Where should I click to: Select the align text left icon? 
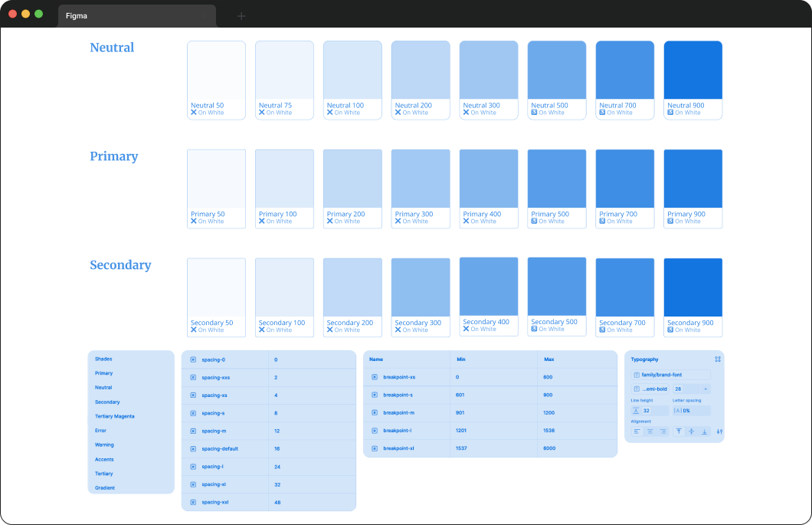coord(637,431)
